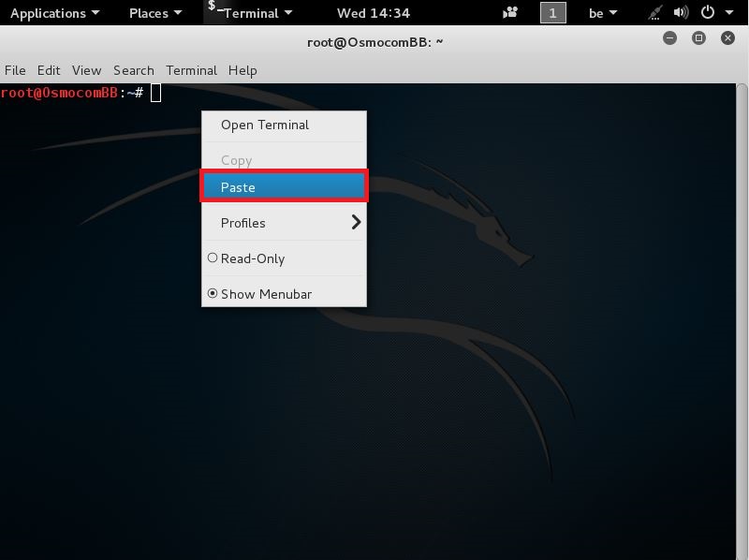Minimize the terminal window
Image resolution: width=749 pixels, height=560 pixels.
pyautogui.click(x=669, y=37)
